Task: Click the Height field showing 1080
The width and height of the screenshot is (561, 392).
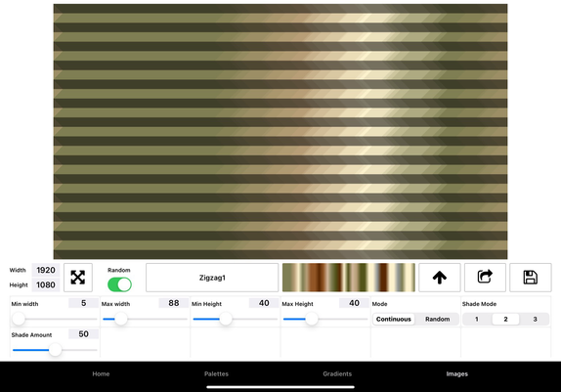Action: (46, 285)
